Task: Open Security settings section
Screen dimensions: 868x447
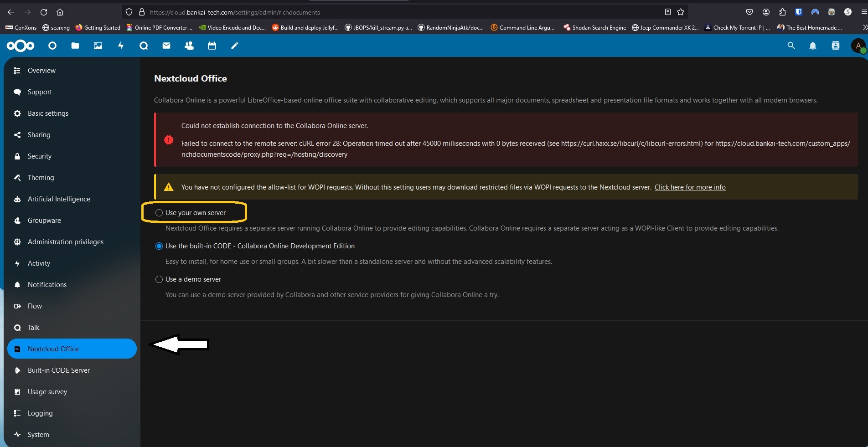Action: (x=40, y=156)
